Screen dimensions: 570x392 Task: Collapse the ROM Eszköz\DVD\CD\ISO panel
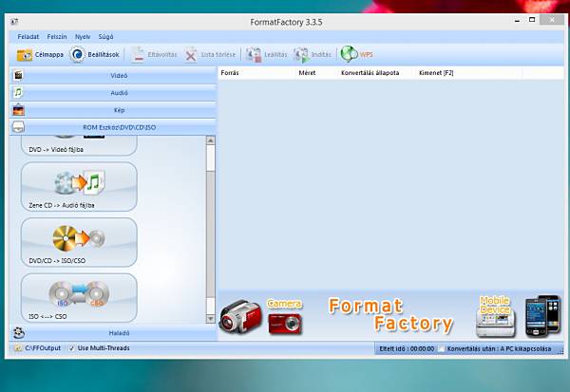click(113, 127)
